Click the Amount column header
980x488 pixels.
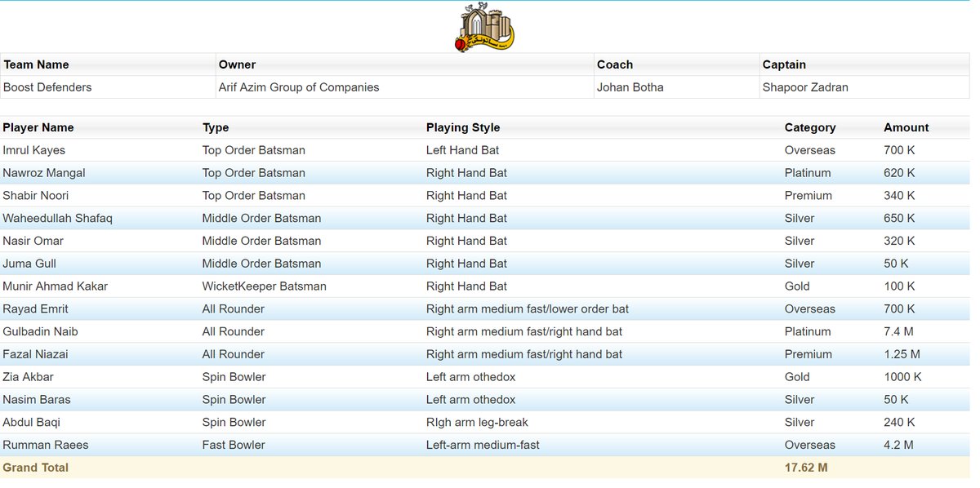tap(906, 127)
